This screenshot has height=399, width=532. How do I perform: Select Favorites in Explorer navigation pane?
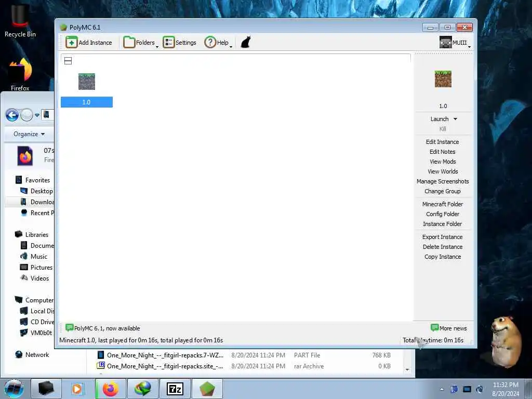33,180
